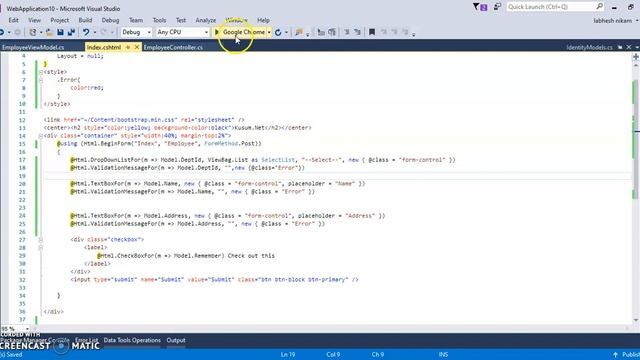This screenshot has height=360, width=640.
Task: Click the Ln 19 status bar indicator
Action: click(x=288, y=355)
